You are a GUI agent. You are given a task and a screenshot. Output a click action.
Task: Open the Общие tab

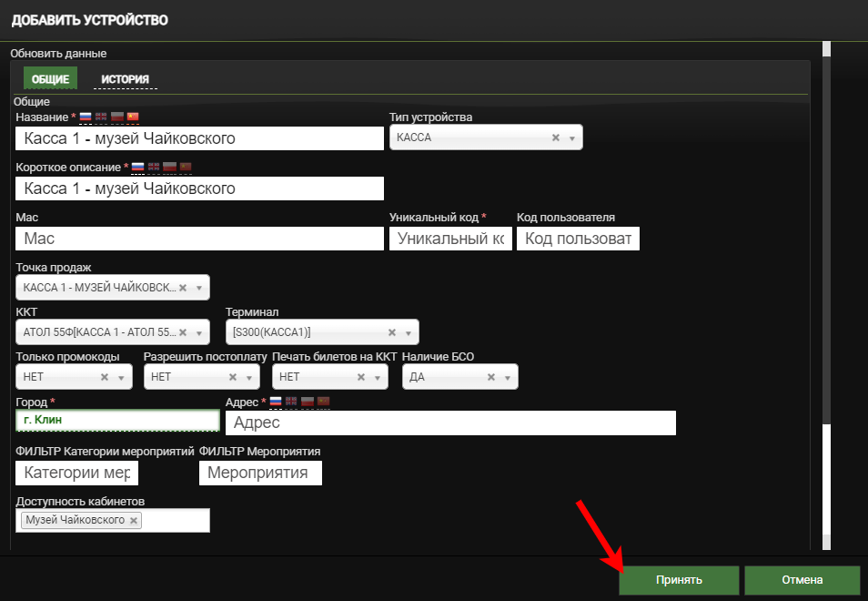pos(50,79)
